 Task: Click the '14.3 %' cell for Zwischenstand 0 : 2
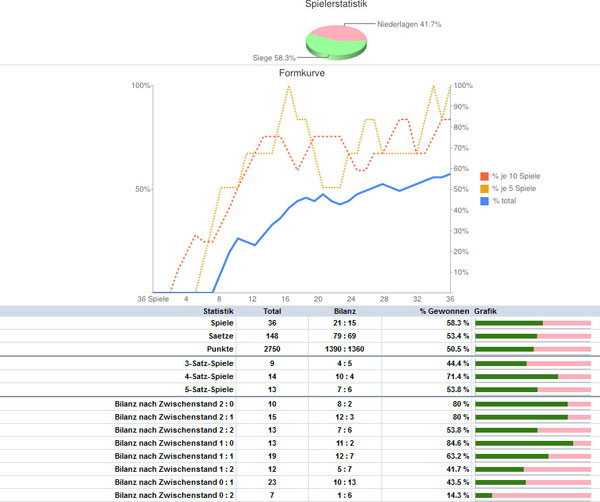pos(458,495)
